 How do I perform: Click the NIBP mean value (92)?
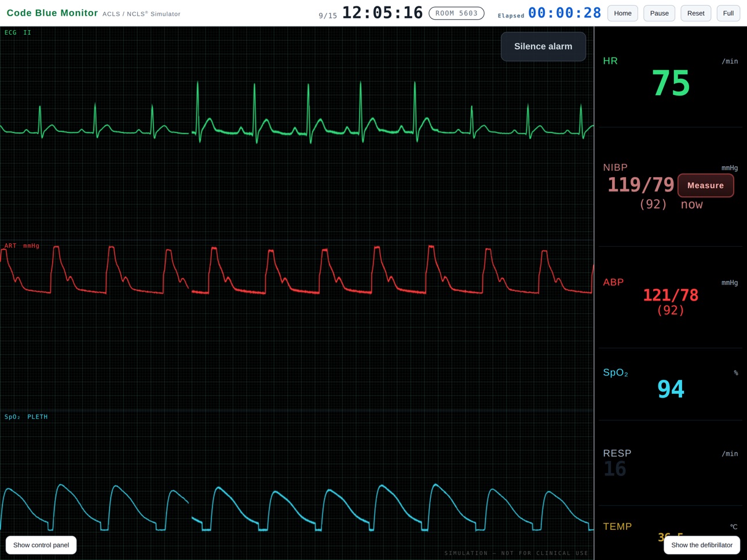click(x=653, y=204)
